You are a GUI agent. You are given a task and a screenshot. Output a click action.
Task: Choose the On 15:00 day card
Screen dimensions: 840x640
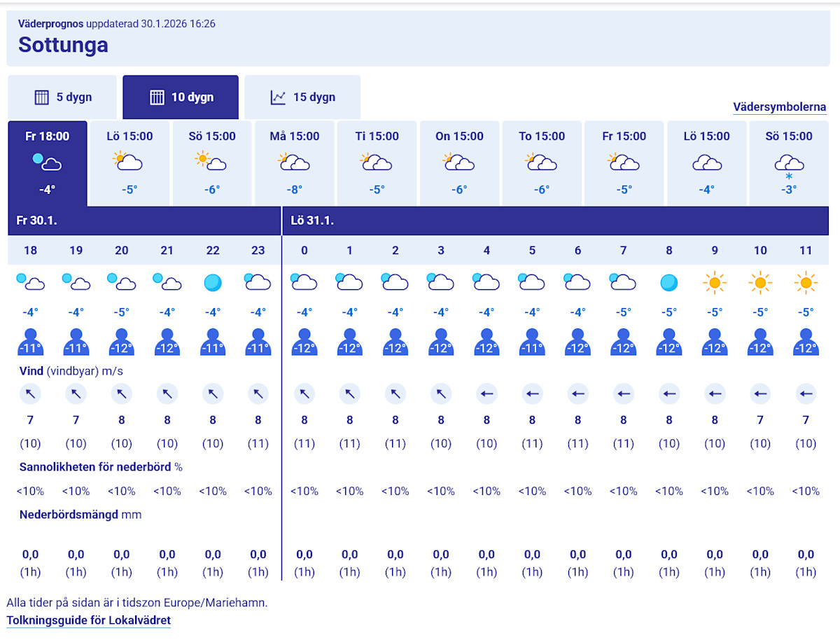click(459, 163)
